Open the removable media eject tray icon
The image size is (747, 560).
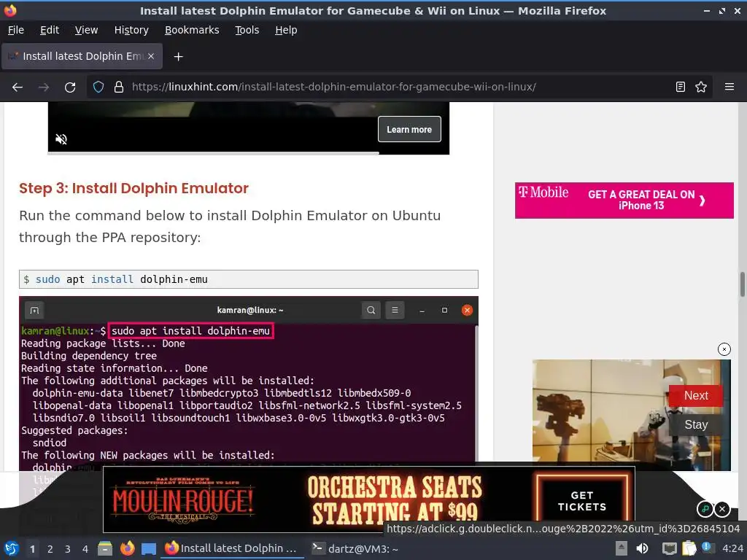coord(622,548)
